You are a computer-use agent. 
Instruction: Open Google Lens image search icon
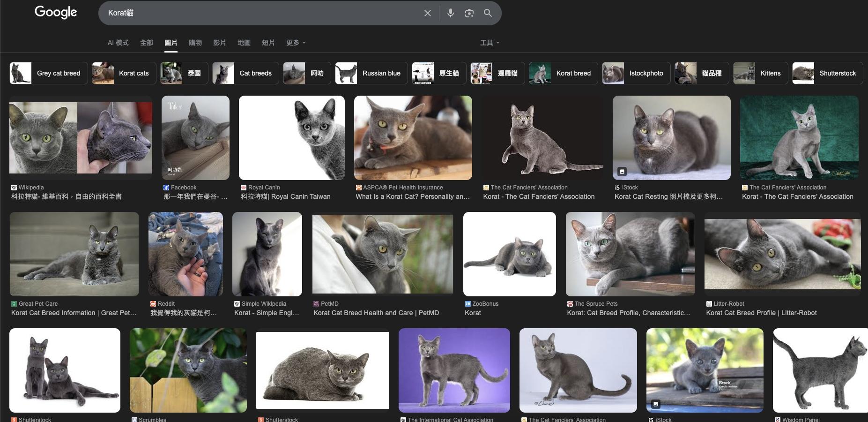coord(469,13)
